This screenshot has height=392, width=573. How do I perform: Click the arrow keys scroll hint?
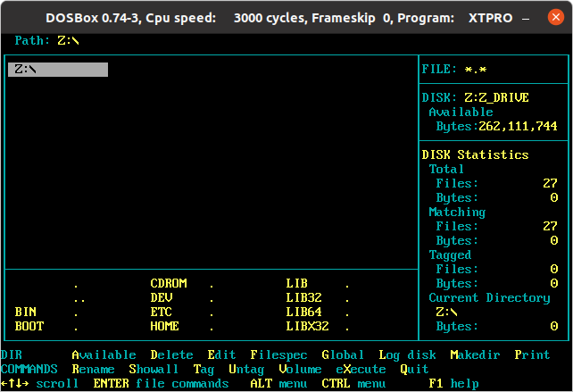(x=39, y=383)
